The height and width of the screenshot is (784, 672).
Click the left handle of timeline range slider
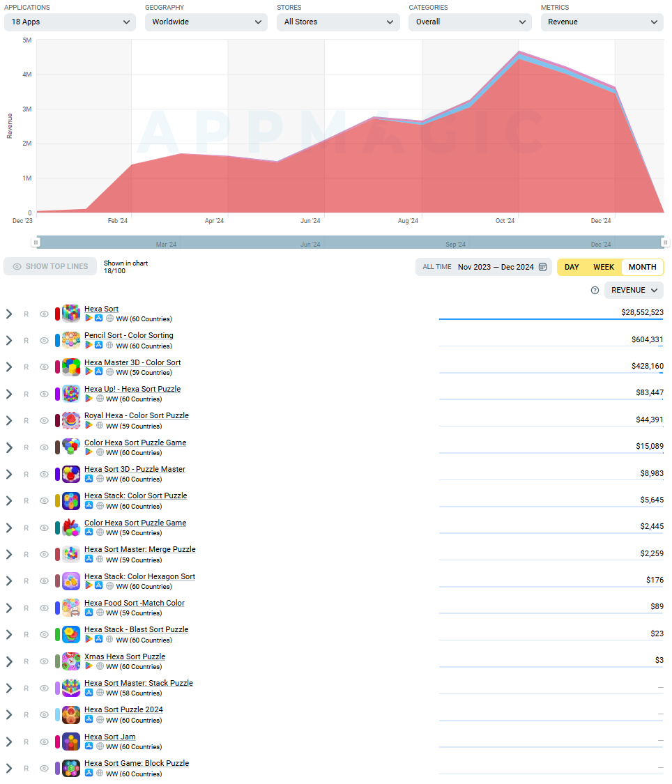click(x=36, y=243)
